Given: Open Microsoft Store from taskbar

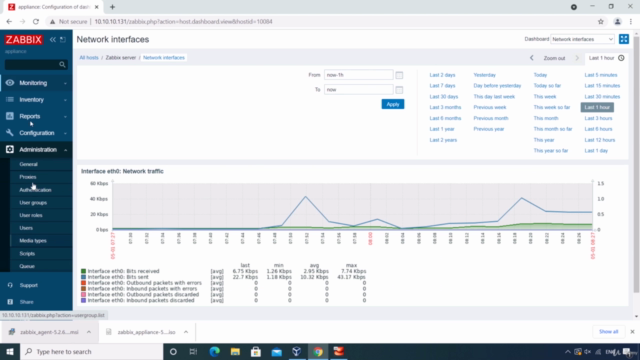Looking at the screenshot, I should pos(256,351).
